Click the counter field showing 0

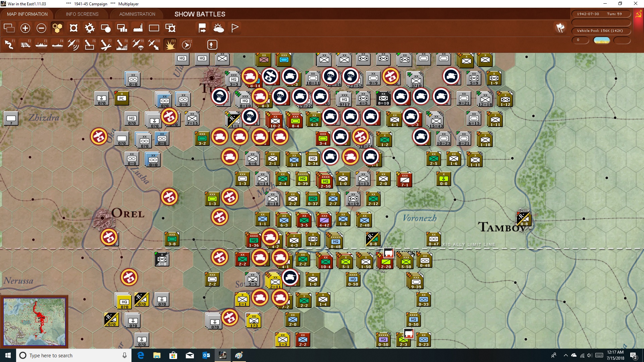[581, 40]
